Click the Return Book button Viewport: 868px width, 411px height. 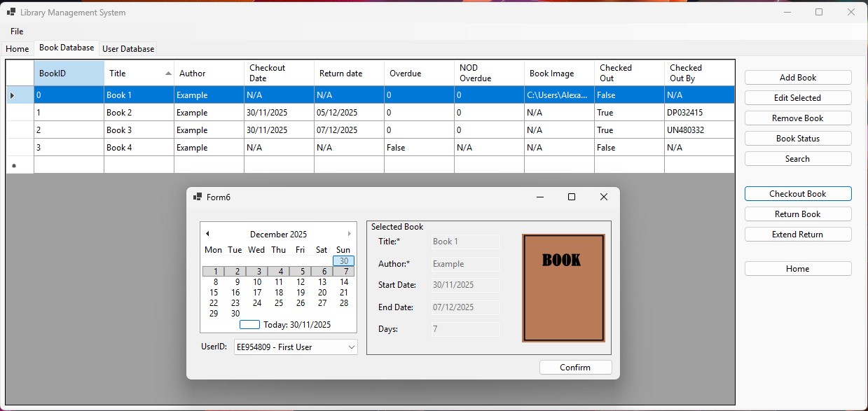[798, 214]
